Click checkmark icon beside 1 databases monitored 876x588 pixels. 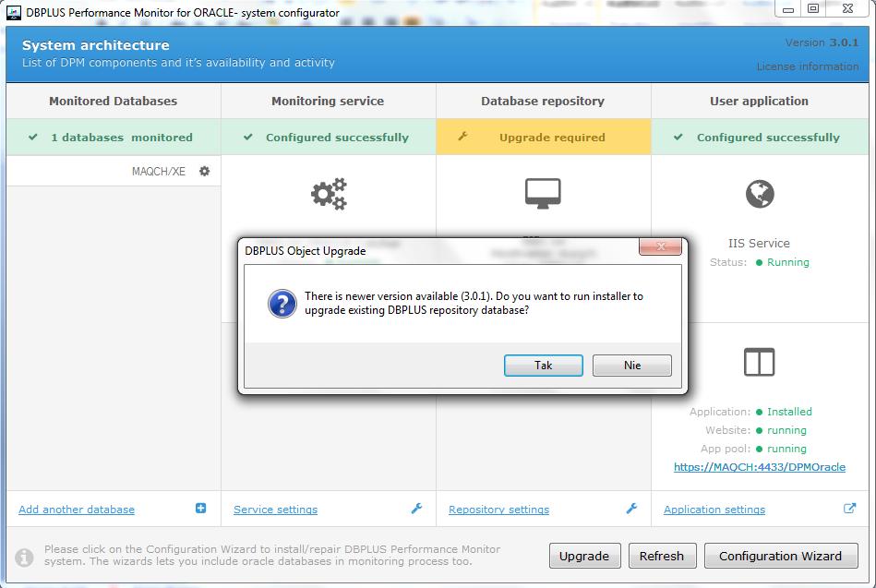click(x=33, y=137)
